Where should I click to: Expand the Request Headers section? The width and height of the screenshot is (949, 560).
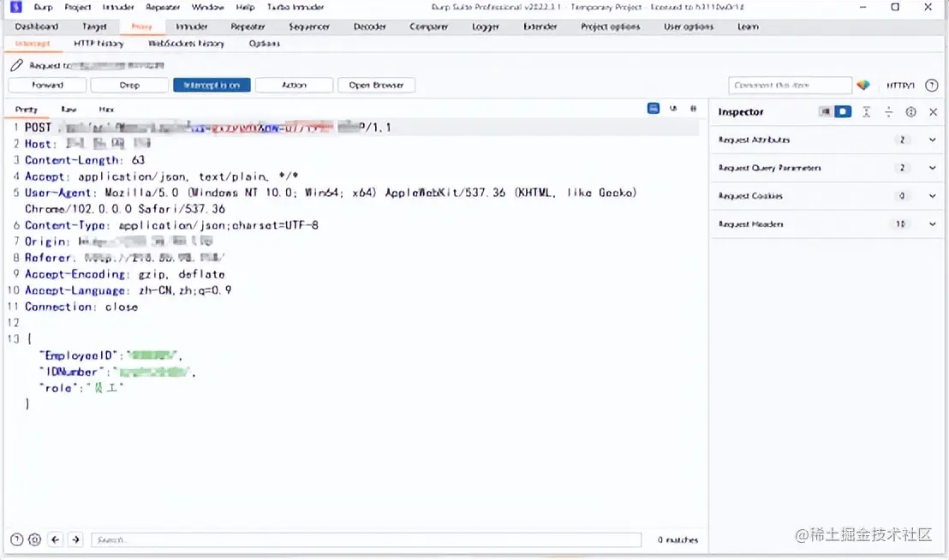point(827,224)
